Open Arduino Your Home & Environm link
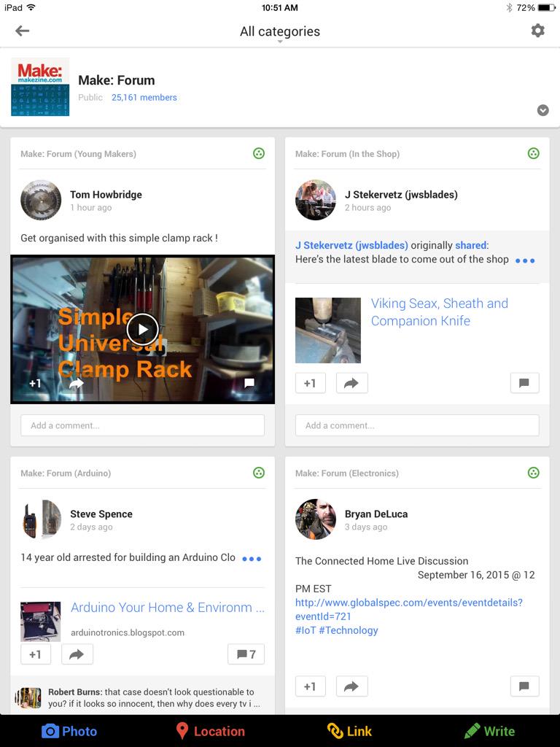This screenshot has width=560, height=747. (x=168, y=608)
